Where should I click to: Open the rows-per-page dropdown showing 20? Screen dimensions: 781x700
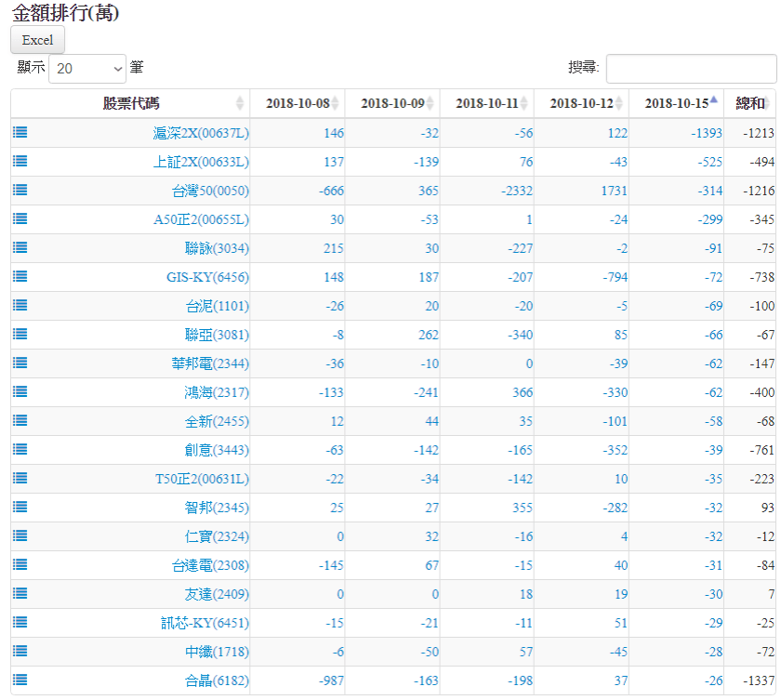(87, 68)
